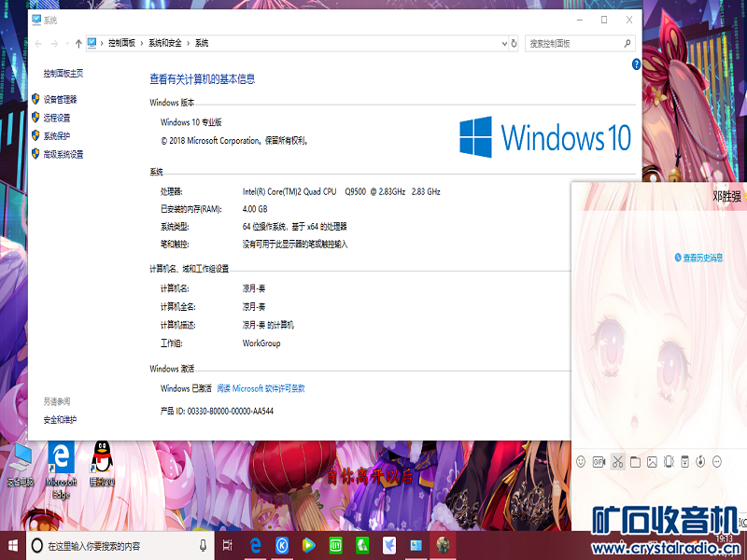Screen dimensions: 747x560
Task: Open the send-file folder icon in chat
Action: (x=635, y=461)
